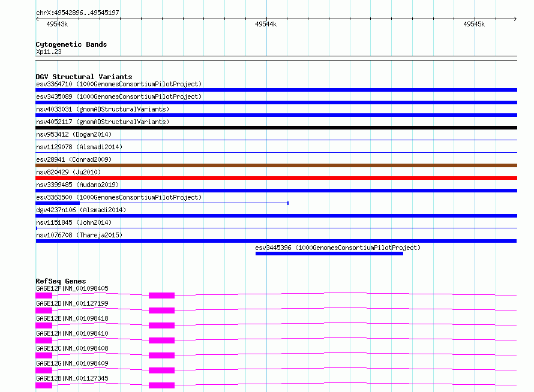Click second exon block of GAGE12C
This screenshot has height=392, width=534.
pos(162,355)
